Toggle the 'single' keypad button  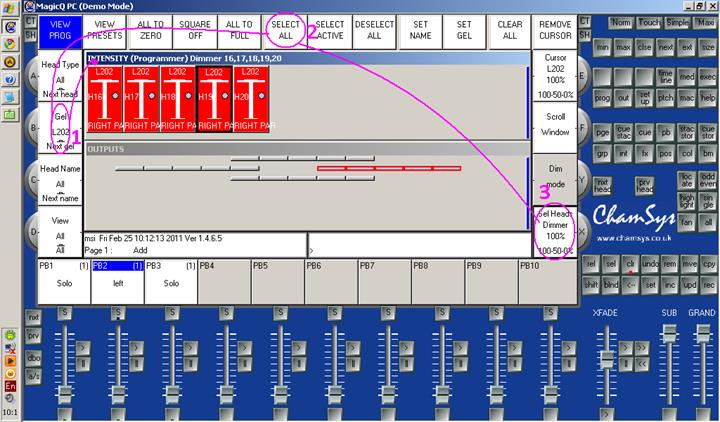coord(708,201)
